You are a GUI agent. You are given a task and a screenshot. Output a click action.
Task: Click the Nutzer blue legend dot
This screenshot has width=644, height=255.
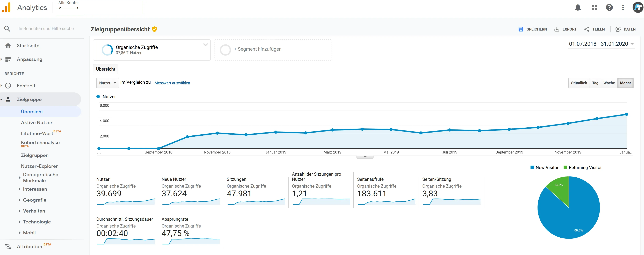point(98,97)
